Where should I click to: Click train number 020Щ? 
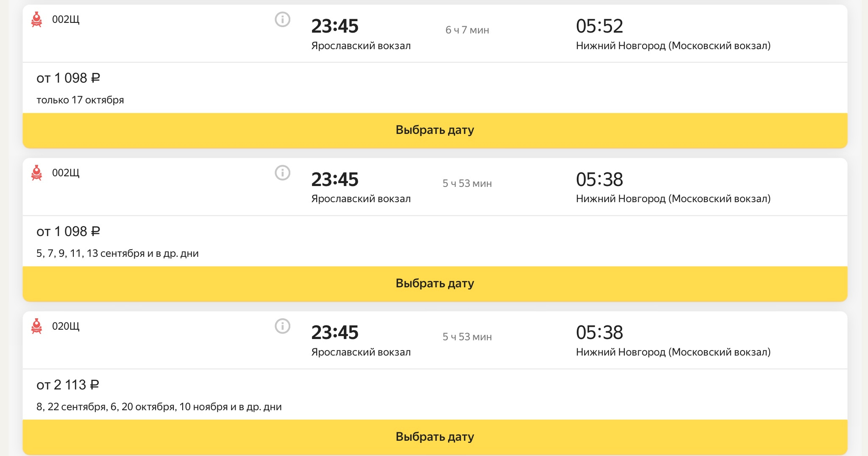tap(66, 326)
